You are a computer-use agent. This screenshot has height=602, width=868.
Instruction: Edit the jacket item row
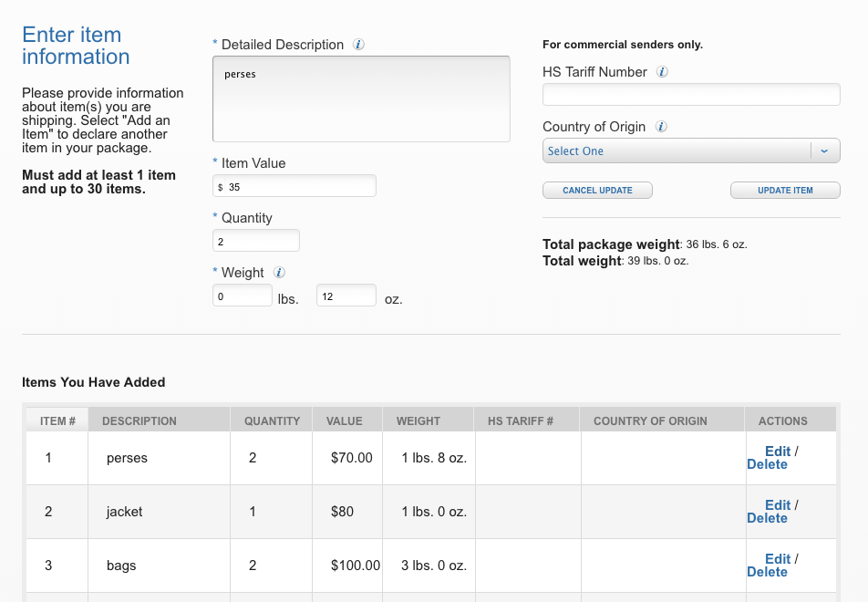point(777,505)
